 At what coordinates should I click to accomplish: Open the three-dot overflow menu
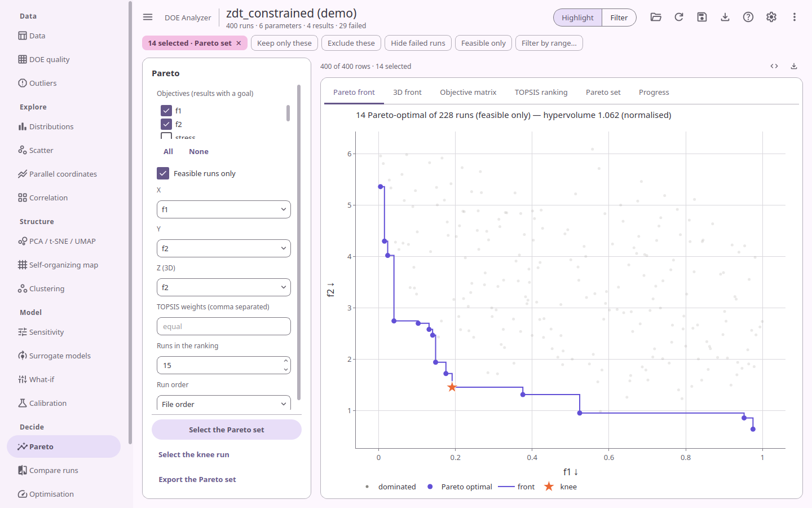(x=795, y=17)
